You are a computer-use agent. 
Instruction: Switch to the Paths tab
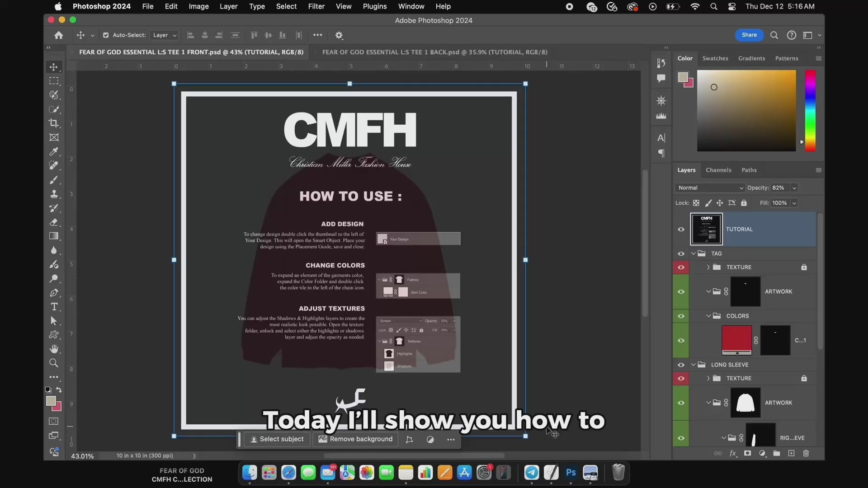pos(749,170)
